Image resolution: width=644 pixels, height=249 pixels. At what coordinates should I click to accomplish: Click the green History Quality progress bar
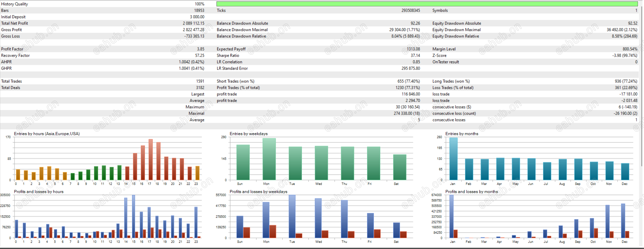pyautogui.click(x=427, y=4)
